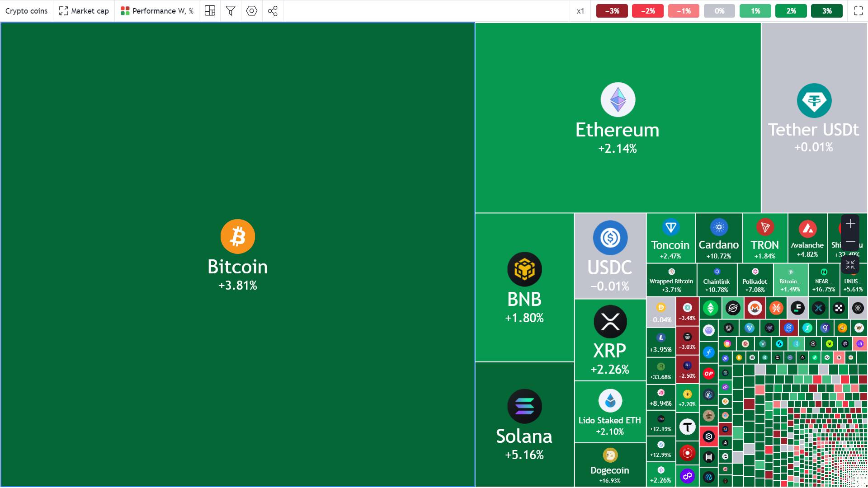Image resolution: width=868 pixels, height=488 pixels.
Task: Select the 2% green legend swatch
Action: click(791, 11)
